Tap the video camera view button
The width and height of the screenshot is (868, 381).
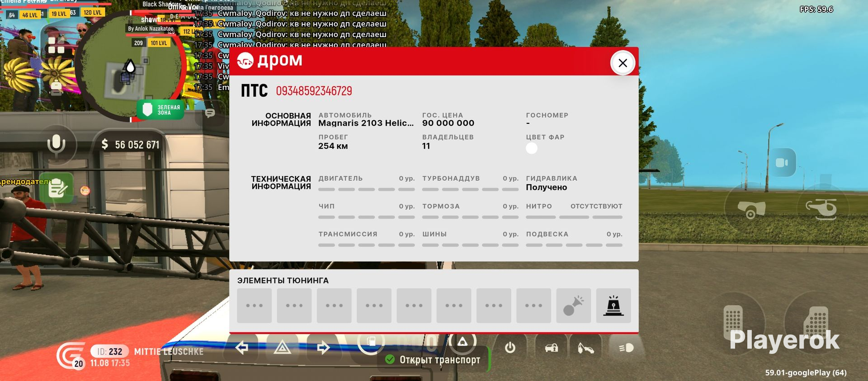782,163
